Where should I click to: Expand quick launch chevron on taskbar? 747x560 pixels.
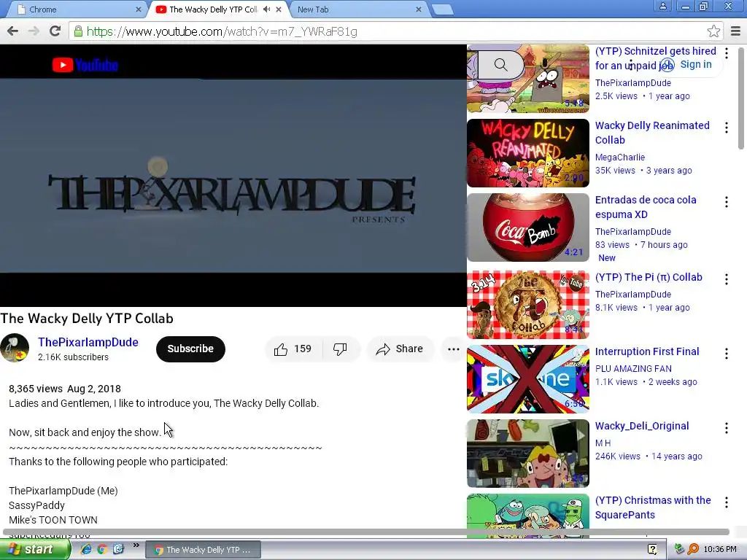coord(136,545)
